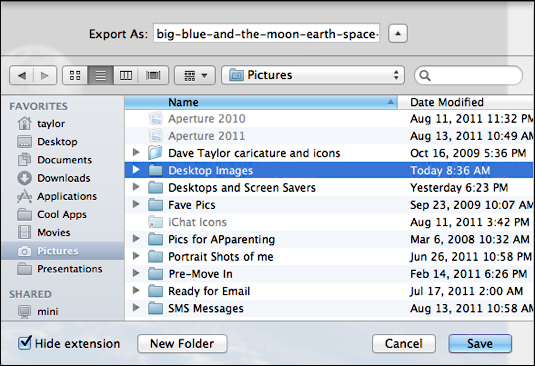Click Yesterday 6:23 PM date cell

pos(459,188)
